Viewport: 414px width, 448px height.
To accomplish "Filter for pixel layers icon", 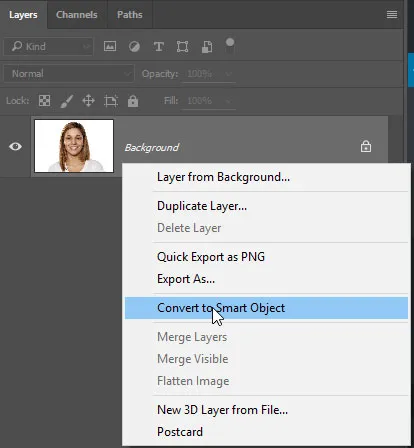I will [x=110, y=46].
